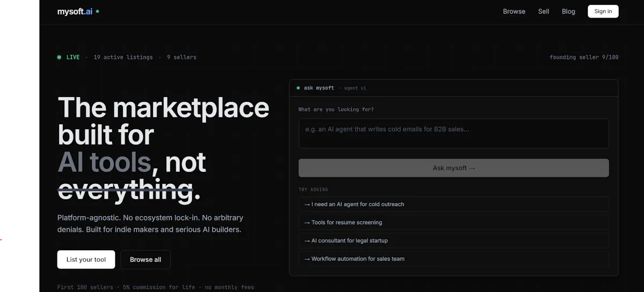Image resolution: width=644 pixels, height=292 pixels.
Task: Submit with the Ask mysoft button
Action: point(453,168)
